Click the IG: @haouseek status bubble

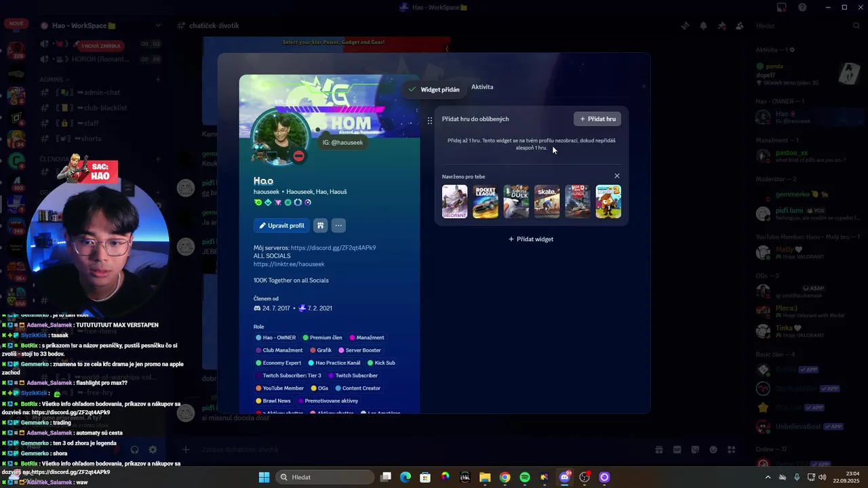[342, 142]
